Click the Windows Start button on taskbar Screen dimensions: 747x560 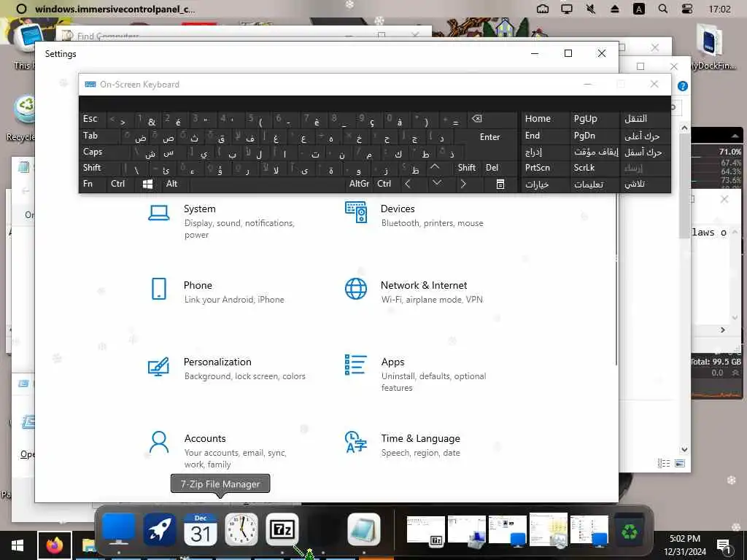coord(18,545)
